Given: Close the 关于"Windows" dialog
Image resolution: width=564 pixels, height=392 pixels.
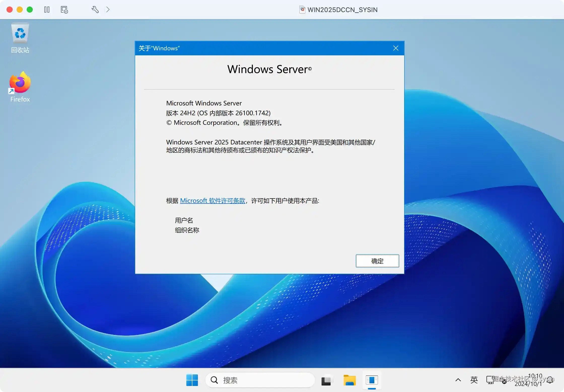Looking at the screenshot, I should pos(396,48).
